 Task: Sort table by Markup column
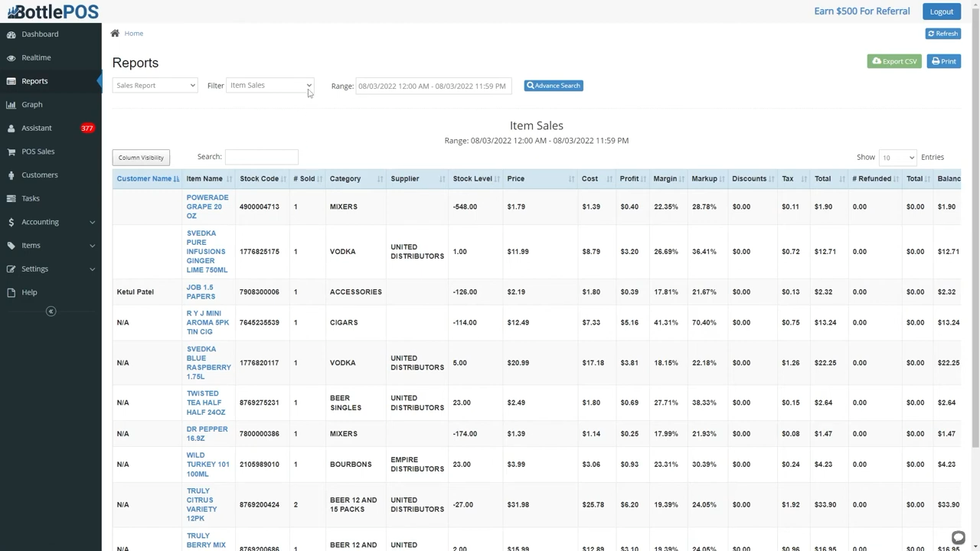pyautogui.click(x=708, y=179)
